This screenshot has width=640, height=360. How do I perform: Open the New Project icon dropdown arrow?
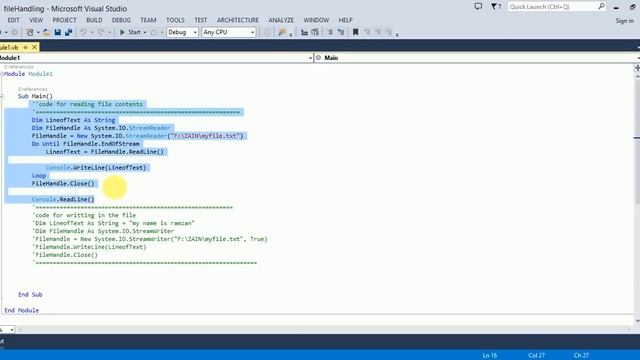pos(38,32)
